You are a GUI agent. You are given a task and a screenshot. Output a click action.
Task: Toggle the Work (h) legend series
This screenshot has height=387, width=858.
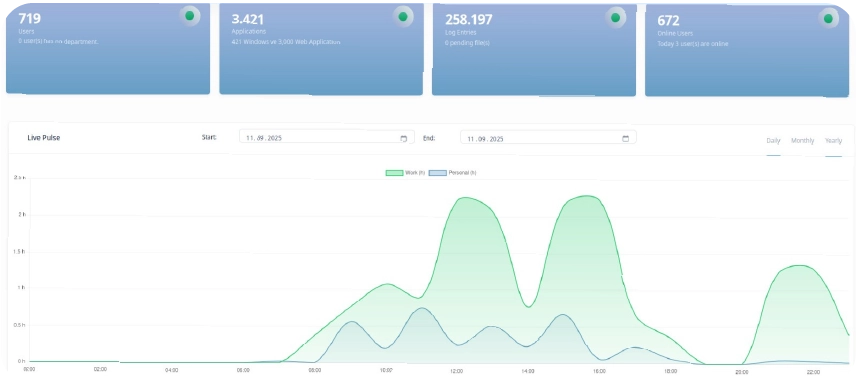pyautogui.click(x=405, y=173)
